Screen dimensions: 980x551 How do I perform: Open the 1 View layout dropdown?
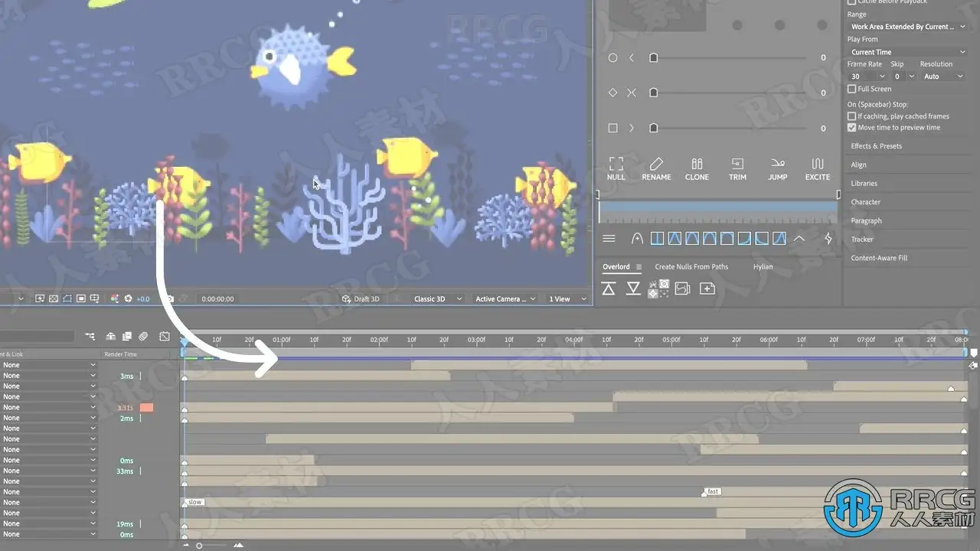coord(567,298)
